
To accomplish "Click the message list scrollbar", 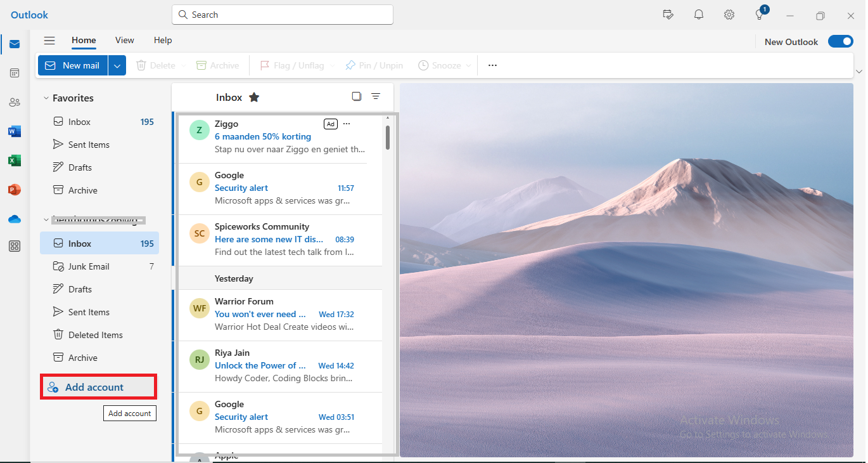I will (x=388, y=138).
